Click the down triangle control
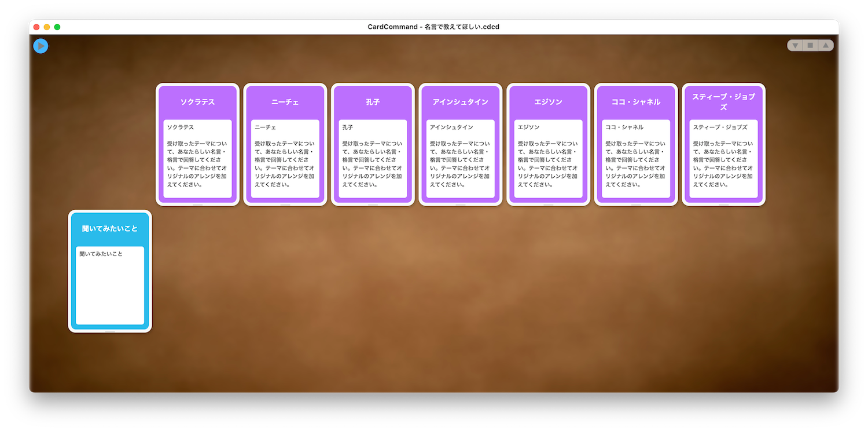The width and height of the screenshot is (868, 431). (x=795, y=45)
